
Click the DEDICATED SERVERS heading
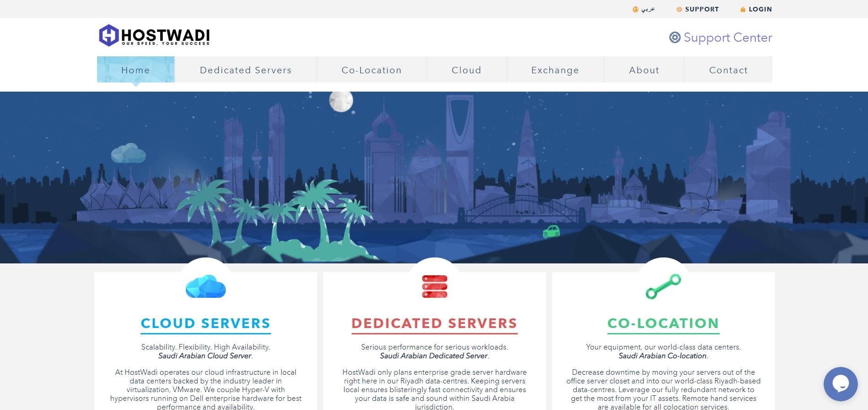click(x=434, y=323)
